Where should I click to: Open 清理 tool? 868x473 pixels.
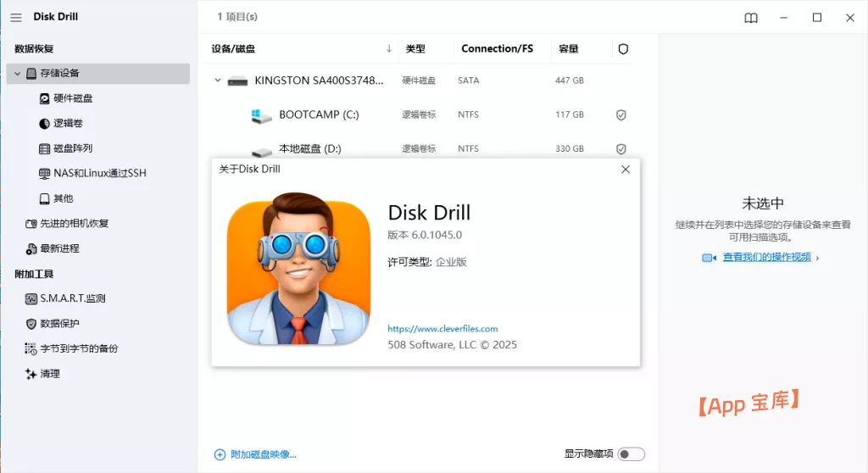pos(50,374)
